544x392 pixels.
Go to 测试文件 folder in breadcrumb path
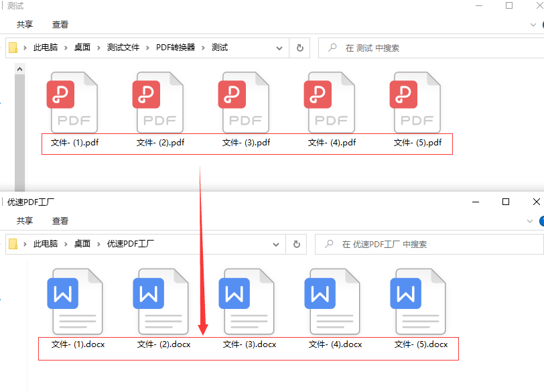click(x=123, y=48)
